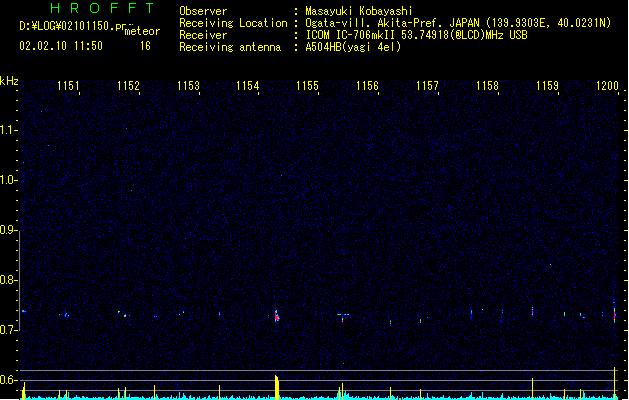Image resolution: width=629 pixels, height=400 pixels.
Task: Click the 0.9 kHz frequency label
Action: tap(8, 230)
